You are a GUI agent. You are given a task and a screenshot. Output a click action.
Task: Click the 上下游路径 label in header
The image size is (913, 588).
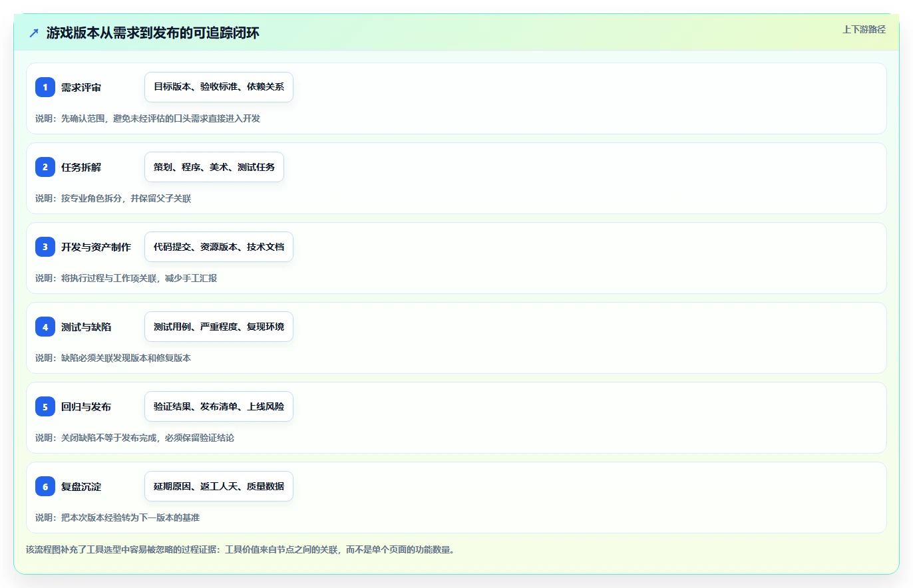864,29
